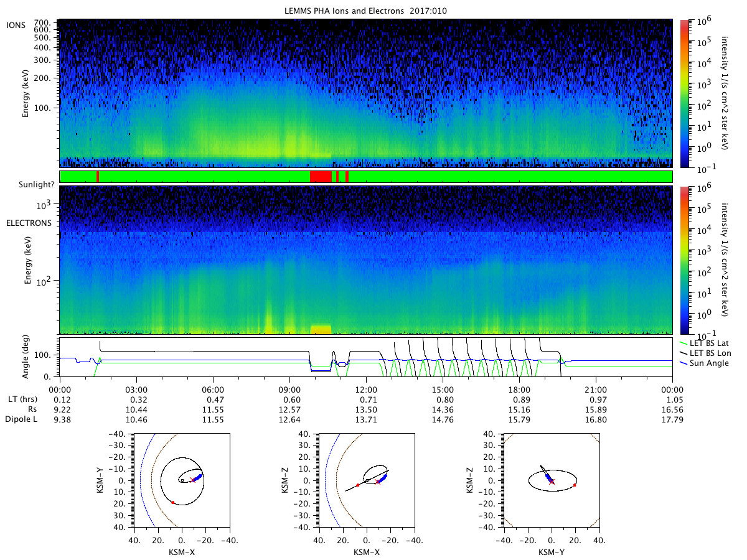Image resolution: width=747 pixels, height=560 pixels.
Task: Click the plot title LEMMS PHA Ions and Electrons
Action: 366,11
